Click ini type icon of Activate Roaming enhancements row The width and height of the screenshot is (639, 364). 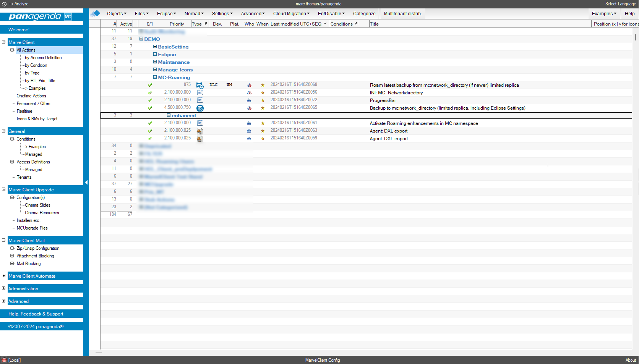[200, 123]
